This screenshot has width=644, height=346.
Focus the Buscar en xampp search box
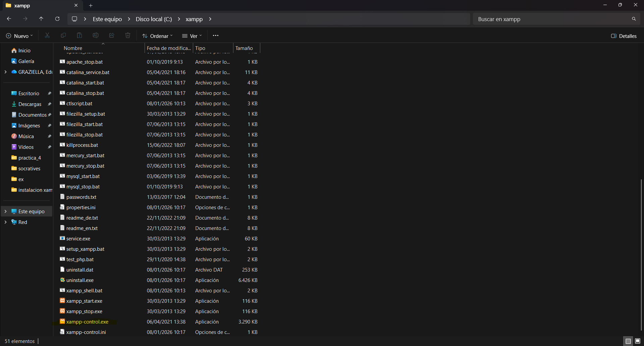click(x=553, y=19)
